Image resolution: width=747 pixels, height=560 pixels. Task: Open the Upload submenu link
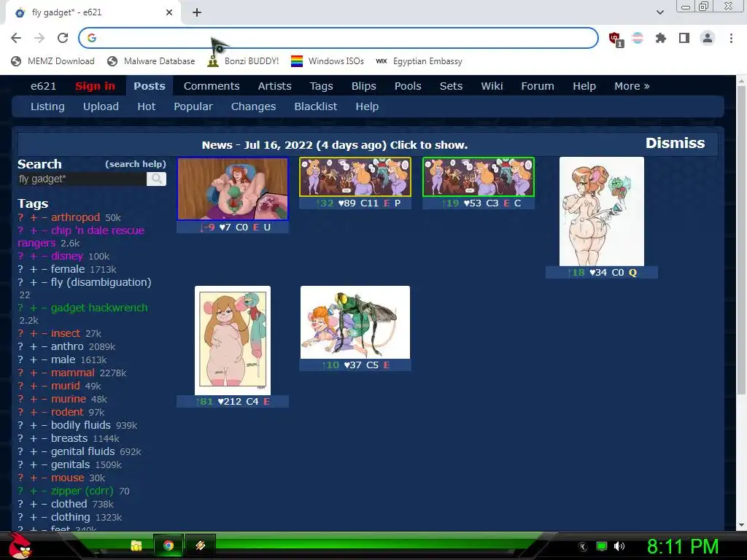point(101,106)
